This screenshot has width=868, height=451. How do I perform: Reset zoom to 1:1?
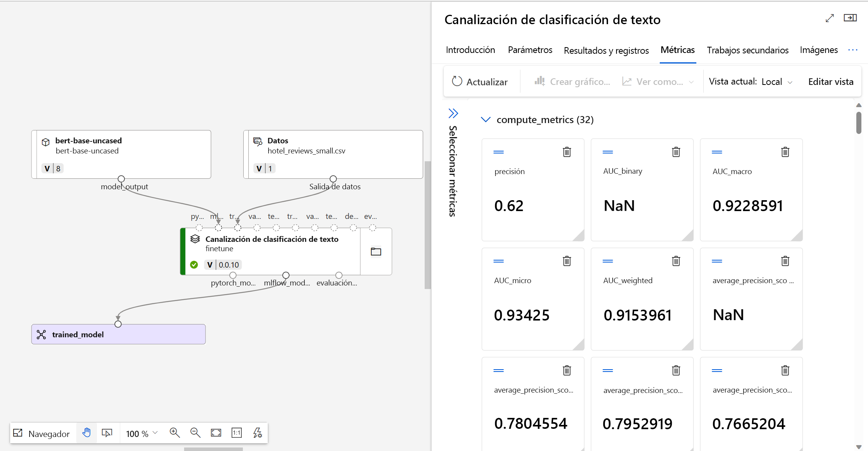(237, 433)
